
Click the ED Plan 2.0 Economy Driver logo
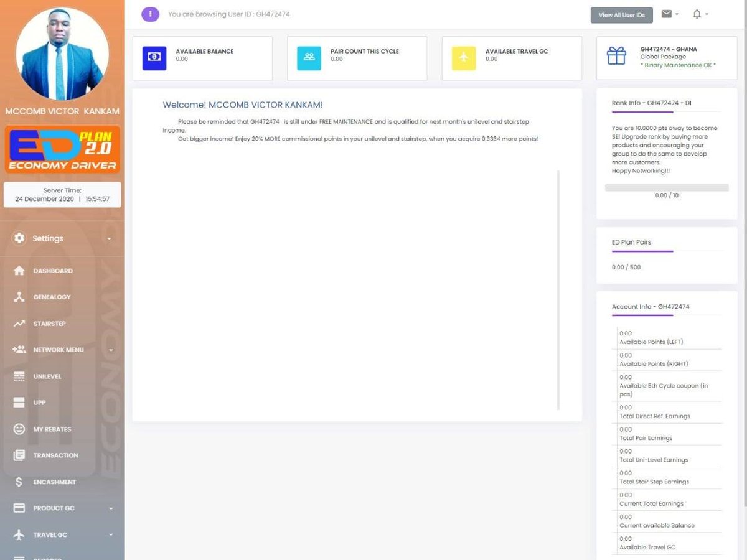click(x=62, y=149)
